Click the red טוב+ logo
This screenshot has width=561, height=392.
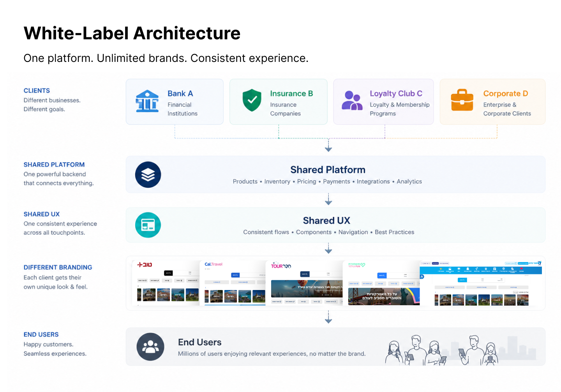145,265
